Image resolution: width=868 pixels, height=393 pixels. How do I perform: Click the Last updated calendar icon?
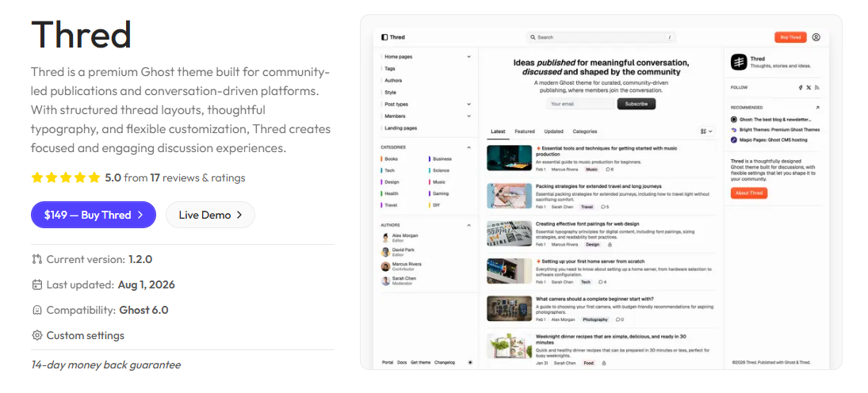click(x=37, y=285)
